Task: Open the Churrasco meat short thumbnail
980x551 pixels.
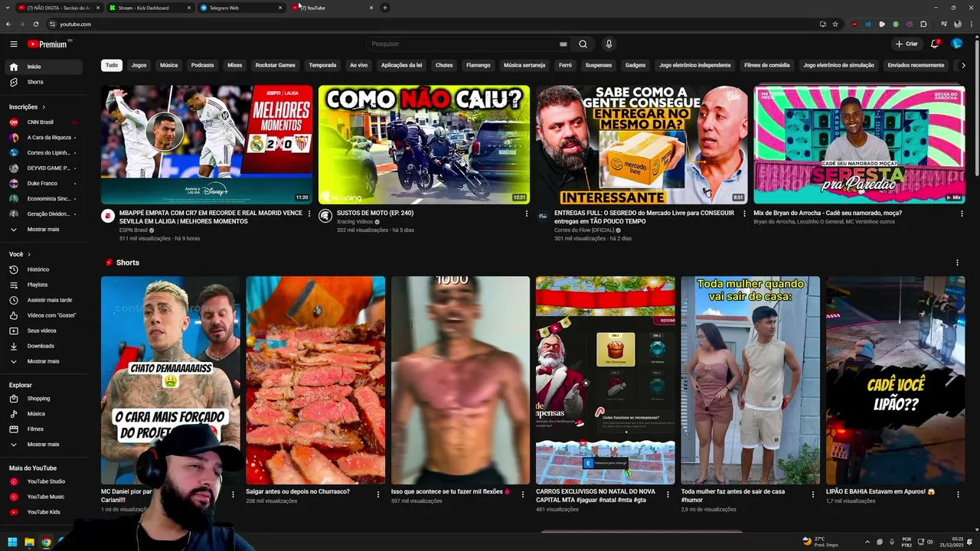Action: click(315, 380)
